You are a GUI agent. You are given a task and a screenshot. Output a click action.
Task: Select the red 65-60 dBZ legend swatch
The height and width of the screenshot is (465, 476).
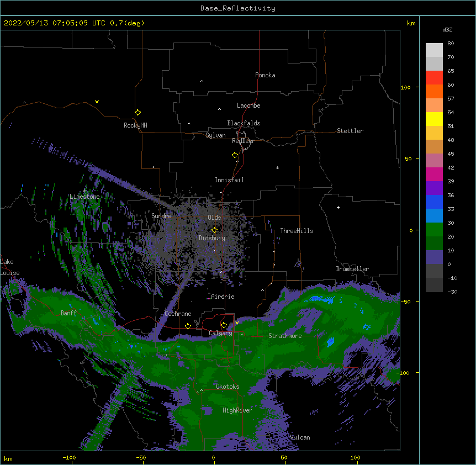pyautogui.click(x=434, y=78)
